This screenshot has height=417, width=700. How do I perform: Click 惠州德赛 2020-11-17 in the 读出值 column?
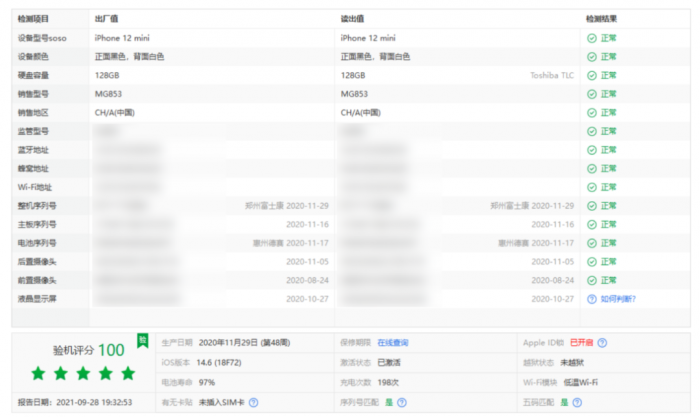click(536, 243)
